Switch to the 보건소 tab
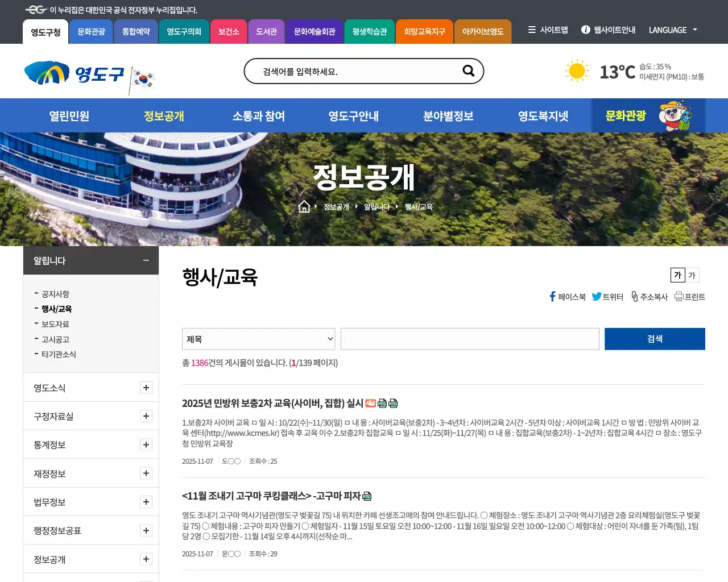The image size is (728, 582). coord(229,31)
